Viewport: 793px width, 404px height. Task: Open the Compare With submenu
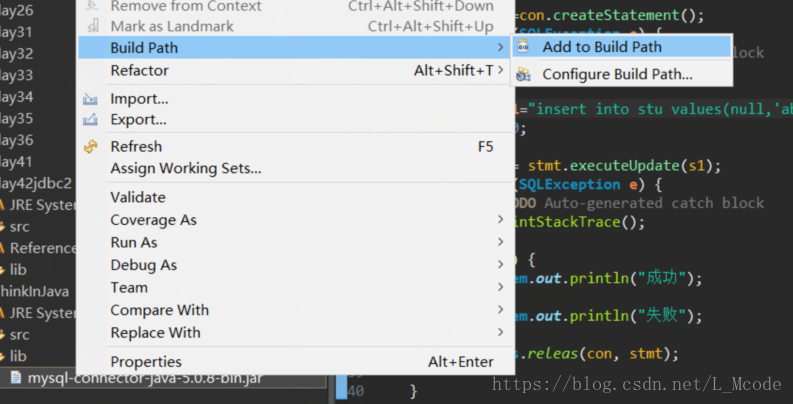pyautogui.click(x=295, y=310)
